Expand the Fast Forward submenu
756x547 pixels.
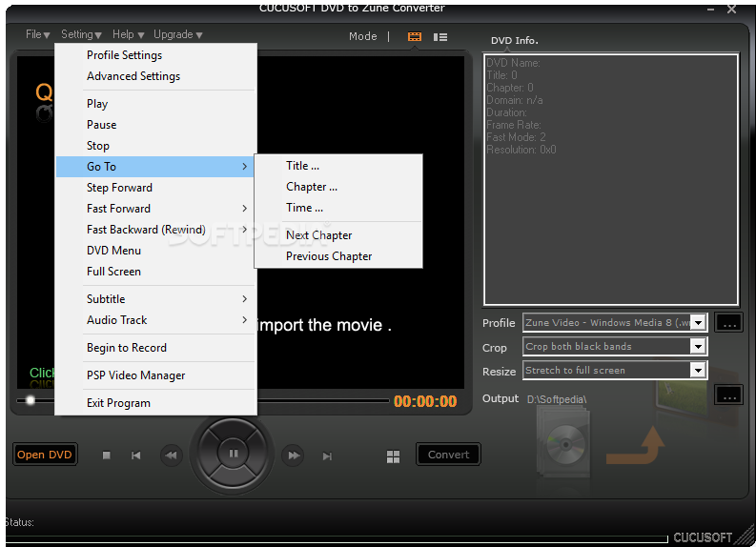click(x=155, y=209)
